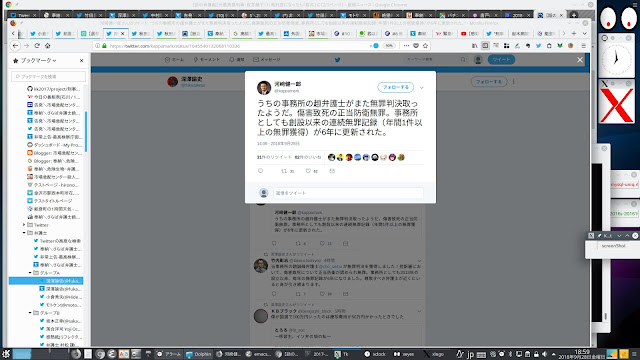
Task: Close the tweet overlay with X
Action: tap(580, 60)
